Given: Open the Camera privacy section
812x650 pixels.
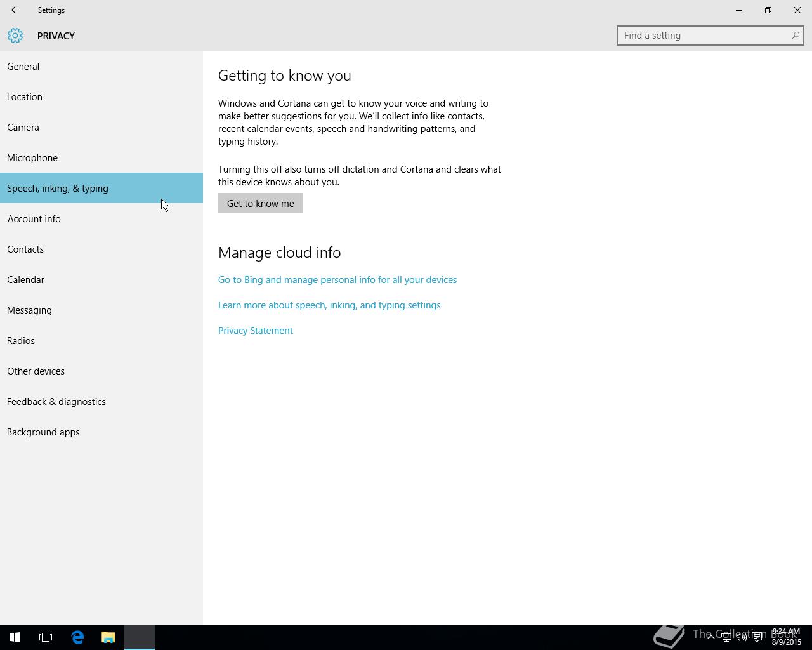Looking at the screenshot, I should (101, 127).
